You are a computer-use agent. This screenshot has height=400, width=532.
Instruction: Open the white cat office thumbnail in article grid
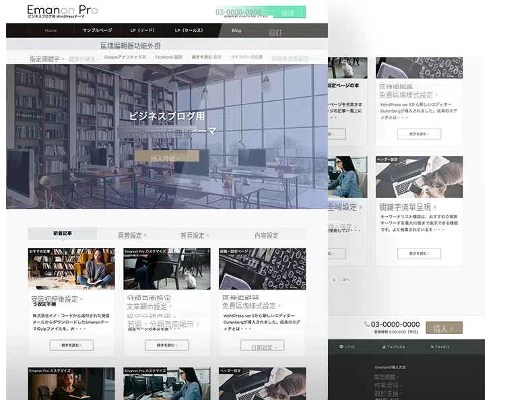coord(167,269)
